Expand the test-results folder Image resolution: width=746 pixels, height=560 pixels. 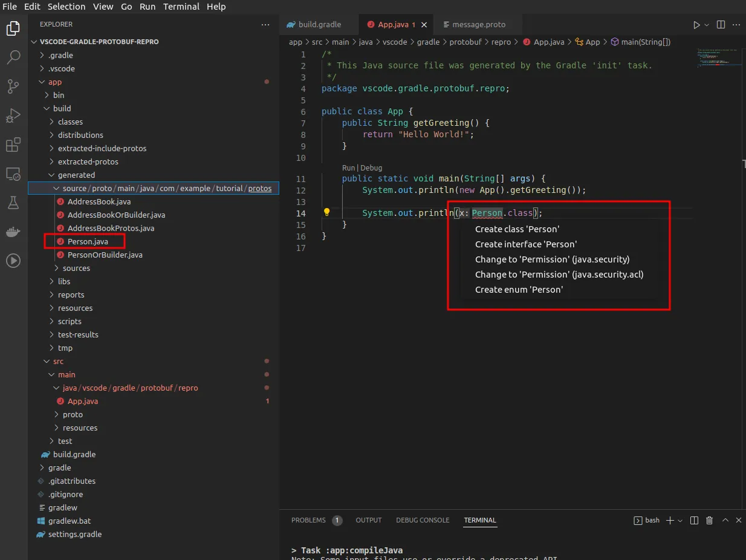[x=154, y=334]
